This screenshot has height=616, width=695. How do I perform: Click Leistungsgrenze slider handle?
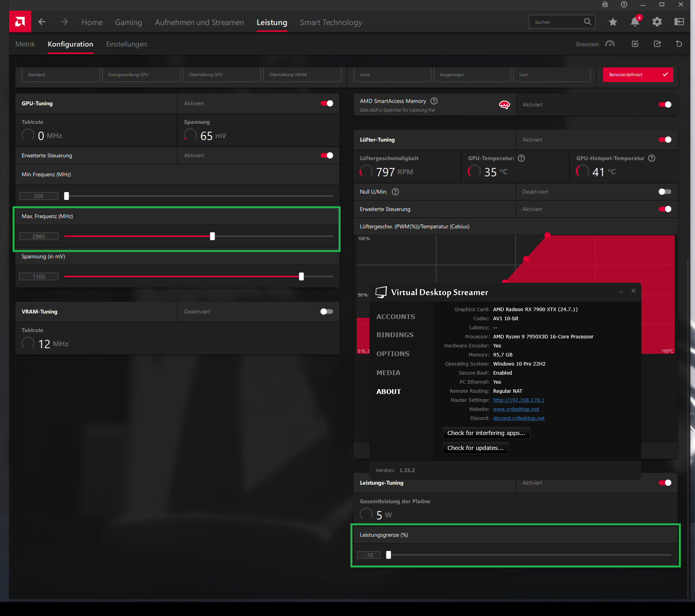pyautogui.click(x=389, y=555)
